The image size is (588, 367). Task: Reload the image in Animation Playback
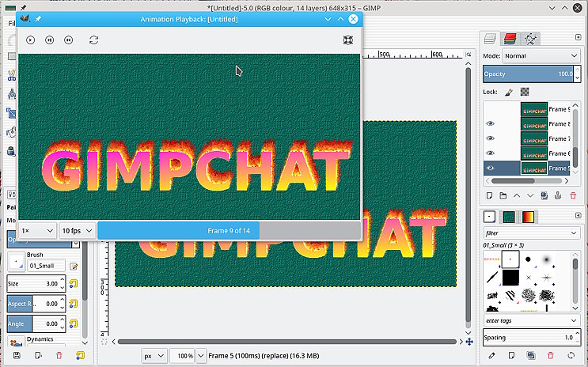(93, 40)
